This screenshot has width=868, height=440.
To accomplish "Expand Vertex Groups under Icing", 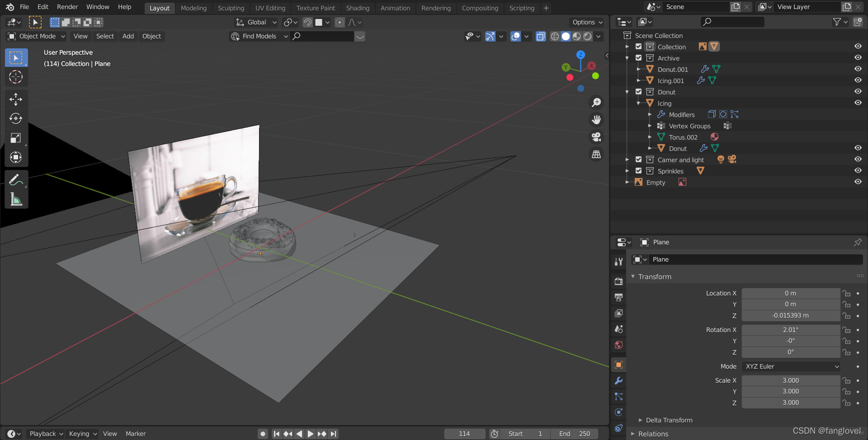I will click(650, 126).
